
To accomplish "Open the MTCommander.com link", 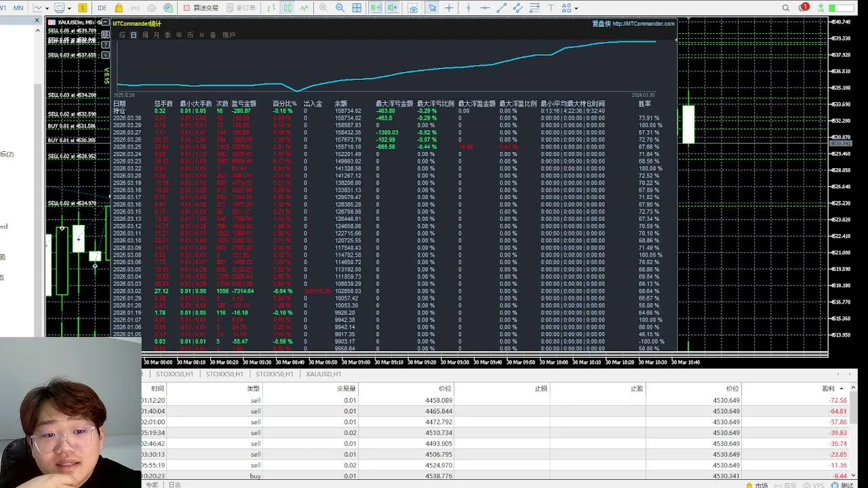I will [644, 24].
